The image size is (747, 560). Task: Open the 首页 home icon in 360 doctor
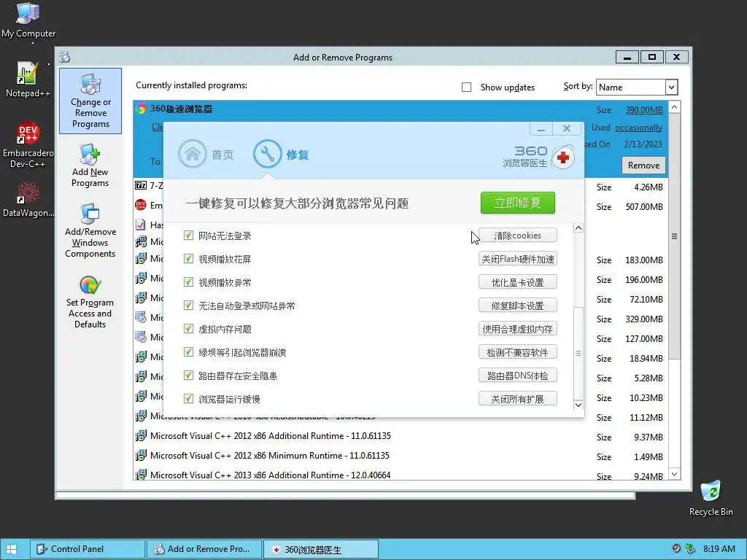193,154
